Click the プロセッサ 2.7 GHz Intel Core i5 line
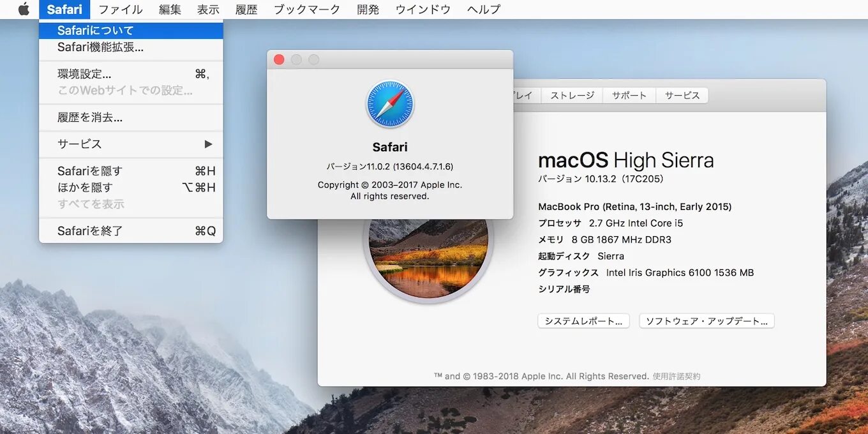The image size is (868, 434). (x=611, y=223)
